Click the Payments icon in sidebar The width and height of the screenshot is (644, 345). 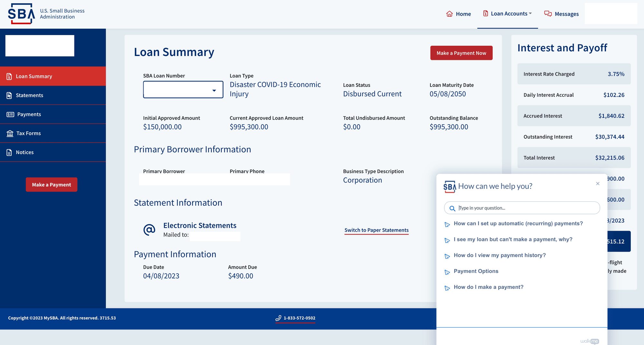click(x=10, y=114)
